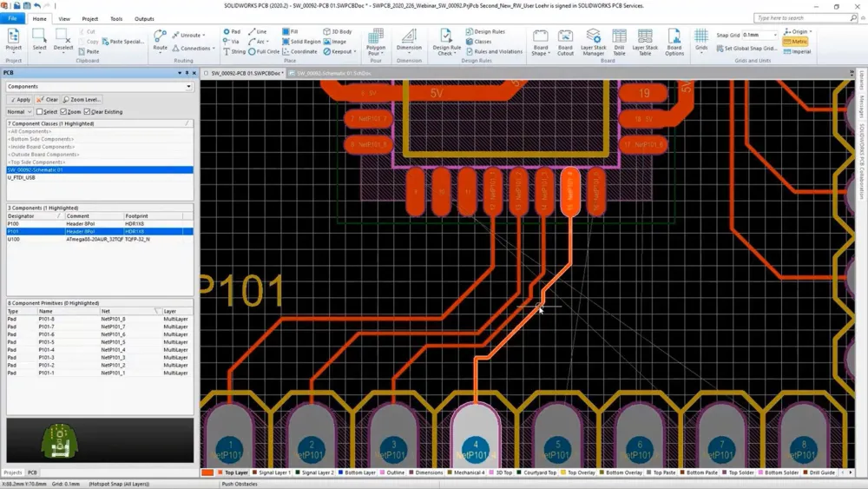
Task: Choose Paste Special in the Clipboard group
Action: coord(123,42)
